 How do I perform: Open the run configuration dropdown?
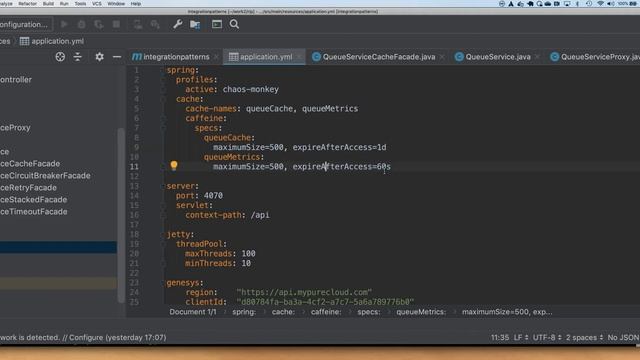(x=26, y=24)
